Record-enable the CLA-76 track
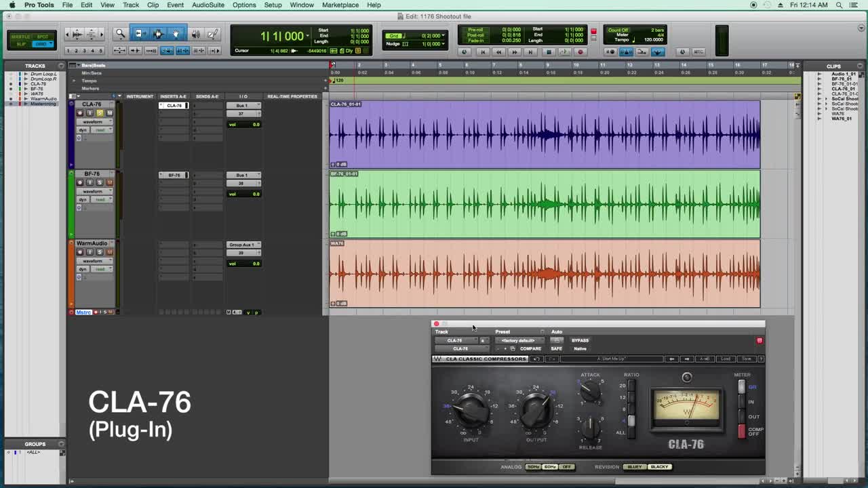This screenshot has width=868, height=488. pyautogui.click(x=80, y=113)
